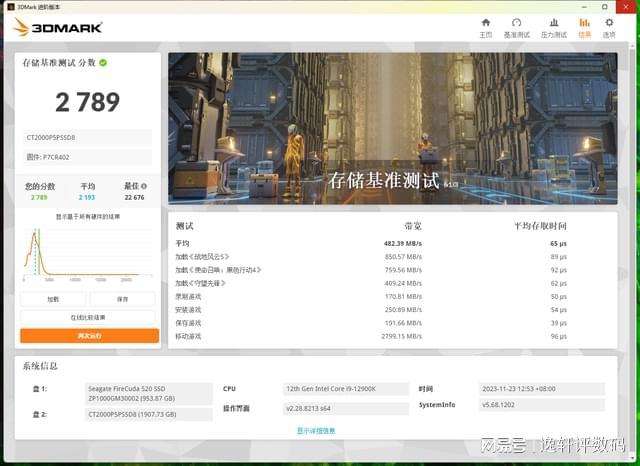The image size is (640, 466).
Task: Click the 带宽 column header
Action: [413, 226]
